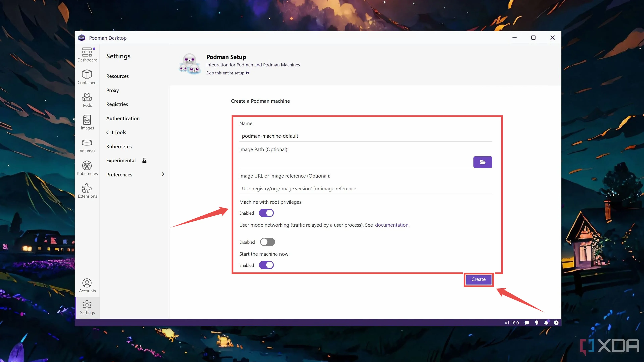Select Registries in Settings menu
This screenshot has width=644, height=362.
(117, 104)
